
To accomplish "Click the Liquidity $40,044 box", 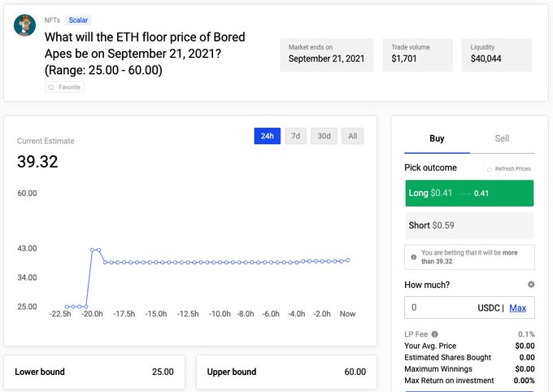I will tap(497, 55).
